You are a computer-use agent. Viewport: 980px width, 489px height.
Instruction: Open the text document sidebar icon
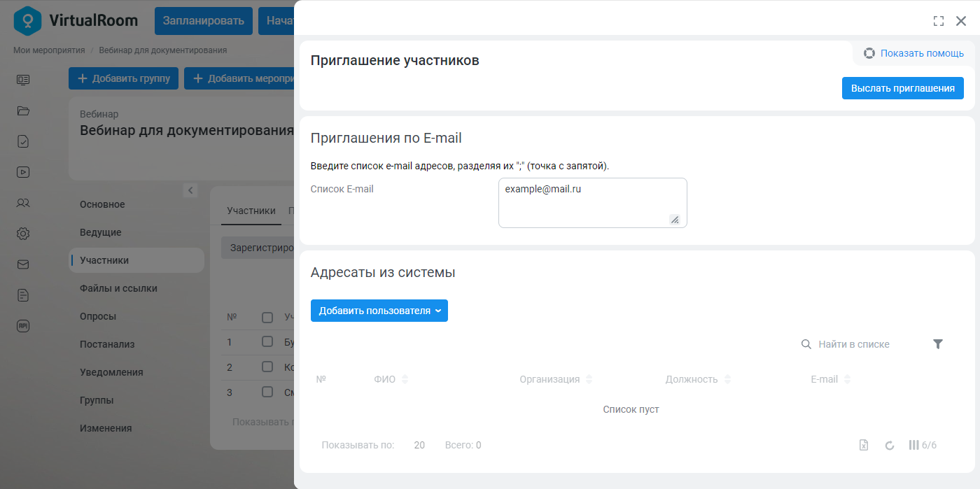point(23,295)
